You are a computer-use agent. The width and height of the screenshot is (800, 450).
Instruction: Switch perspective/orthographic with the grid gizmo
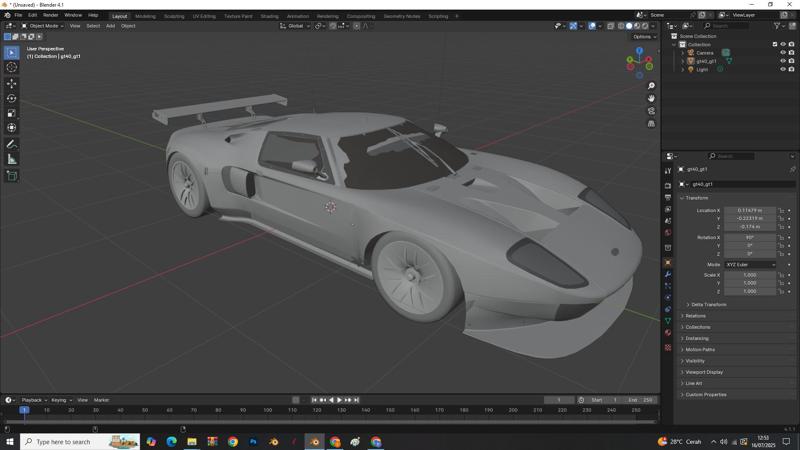tap(651, 123)
